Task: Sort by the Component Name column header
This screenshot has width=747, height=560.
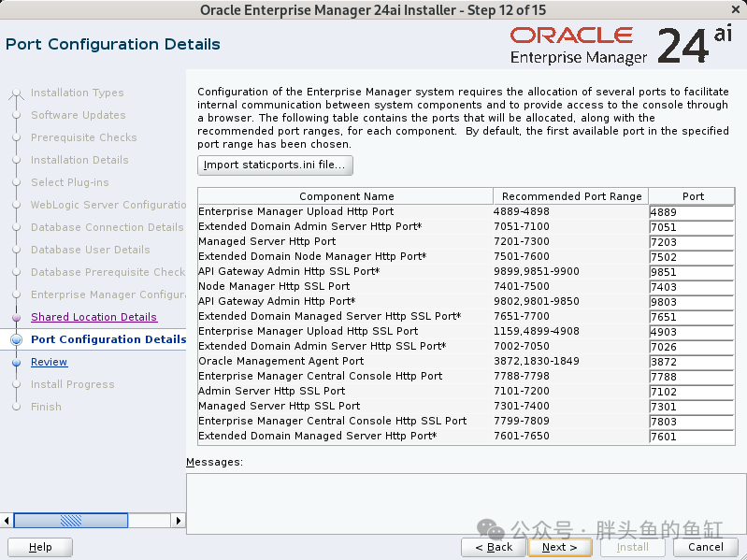Action: pyautogui.click(x=346, y=196)
